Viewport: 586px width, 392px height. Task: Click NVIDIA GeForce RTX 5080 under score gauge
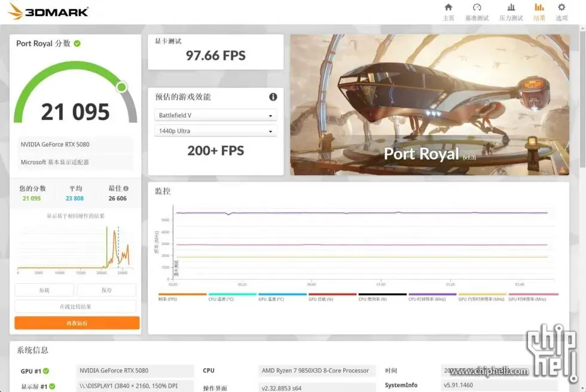click(x=55, y=145)
